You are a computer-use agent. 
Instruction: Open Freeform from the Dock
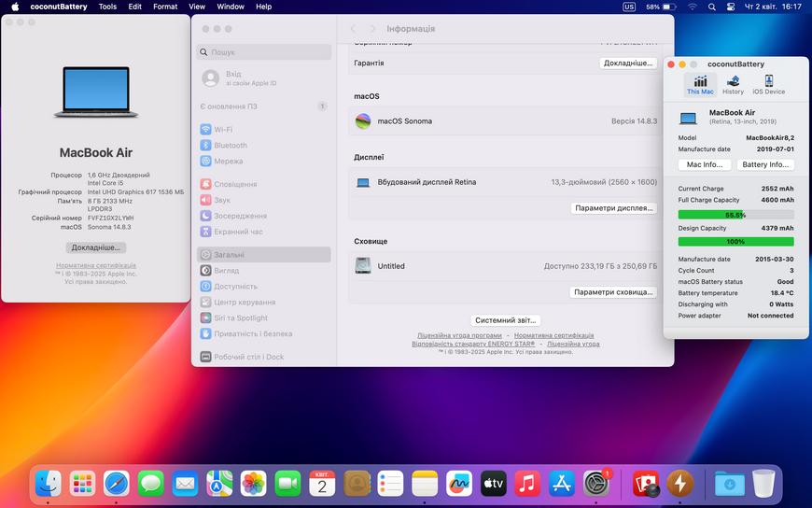(459, 484)
